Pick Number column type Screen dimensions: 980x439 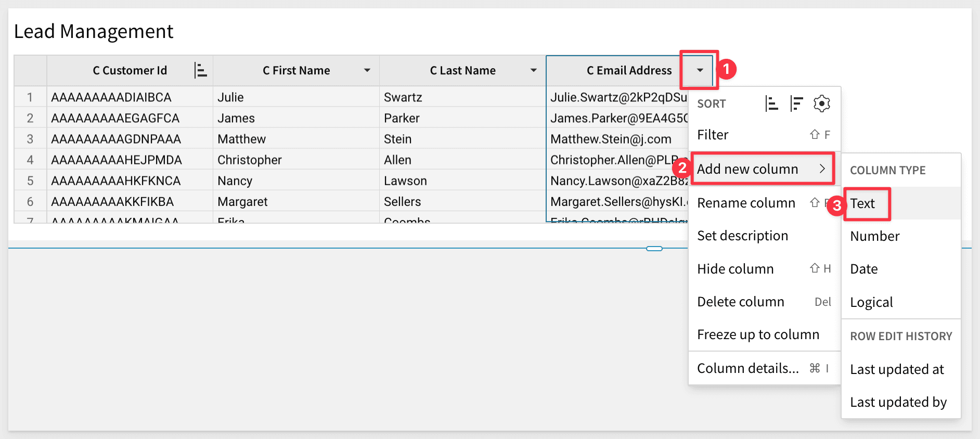[875, 236]
